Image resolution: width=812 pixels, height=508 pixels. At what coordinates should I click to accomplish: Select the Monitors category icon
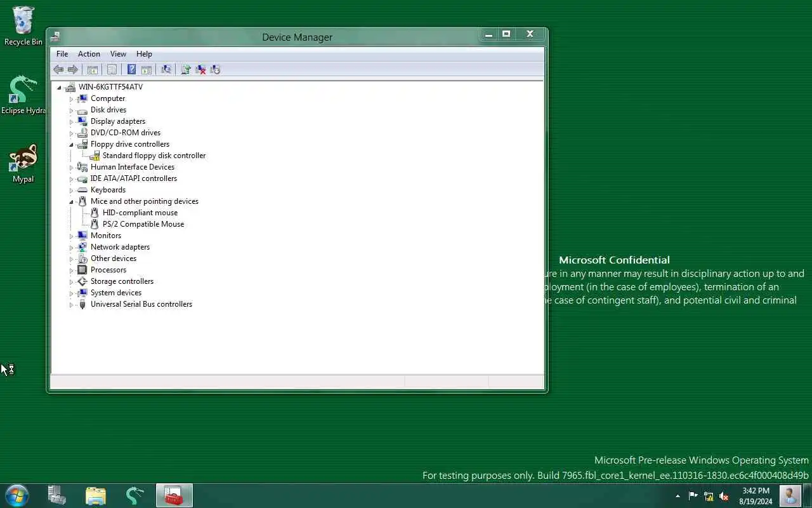[x=82, y=236]
